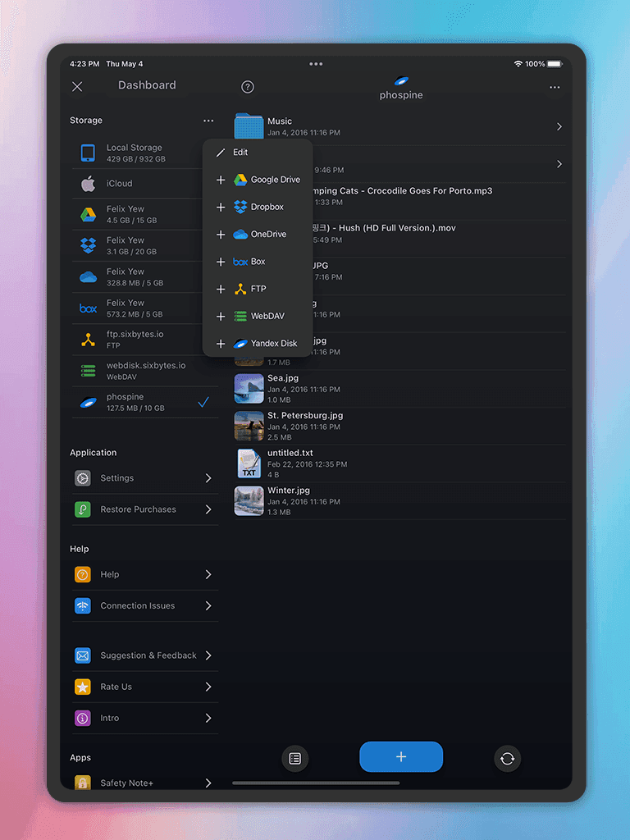Click the Dropbox icon for Felix Yew
630x840 pixels.
[x=88, y=246]
